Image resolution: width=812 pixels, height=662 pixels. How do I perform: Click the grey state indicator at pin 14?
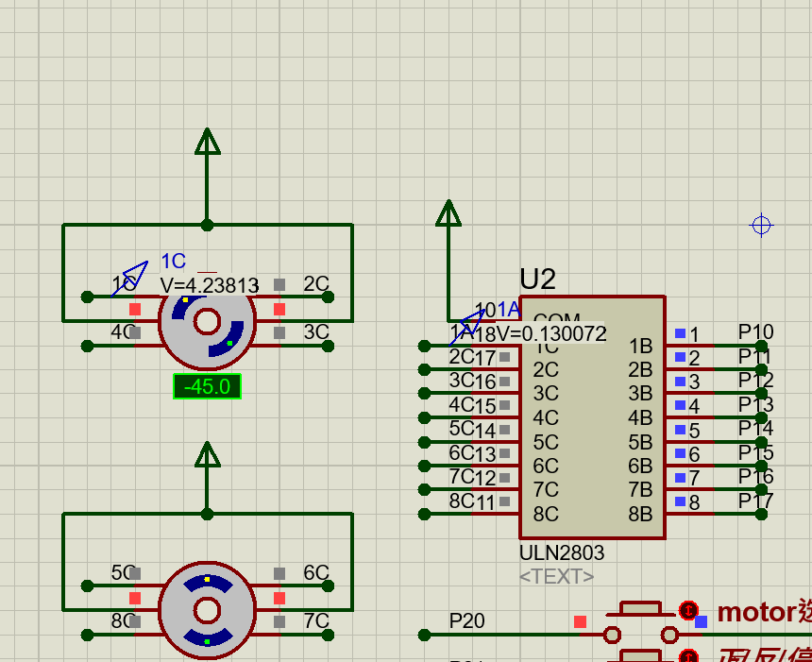tap(504, 430)
